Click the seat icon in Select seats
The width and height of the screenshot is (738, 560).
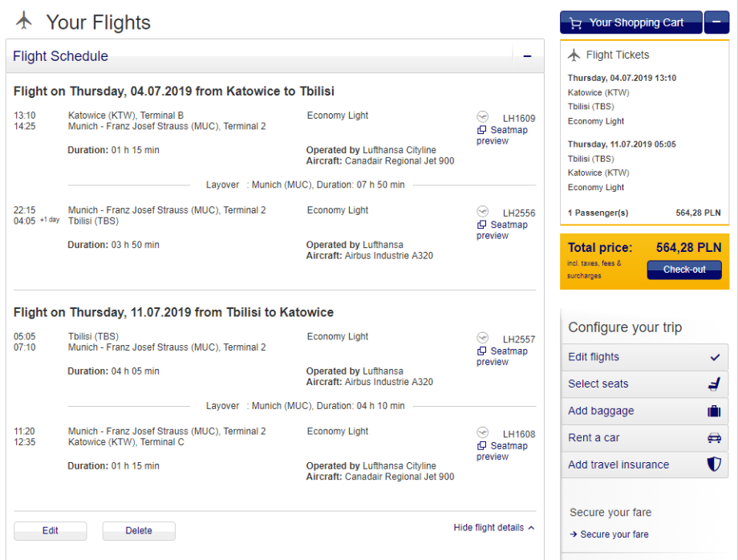[x=714, y=384]
